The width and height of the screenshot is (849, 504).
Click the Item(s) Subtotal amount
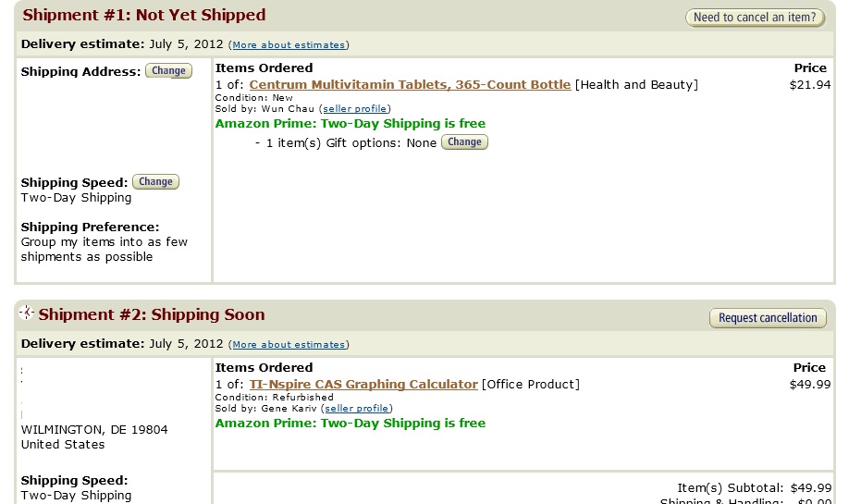click(810, 487)
